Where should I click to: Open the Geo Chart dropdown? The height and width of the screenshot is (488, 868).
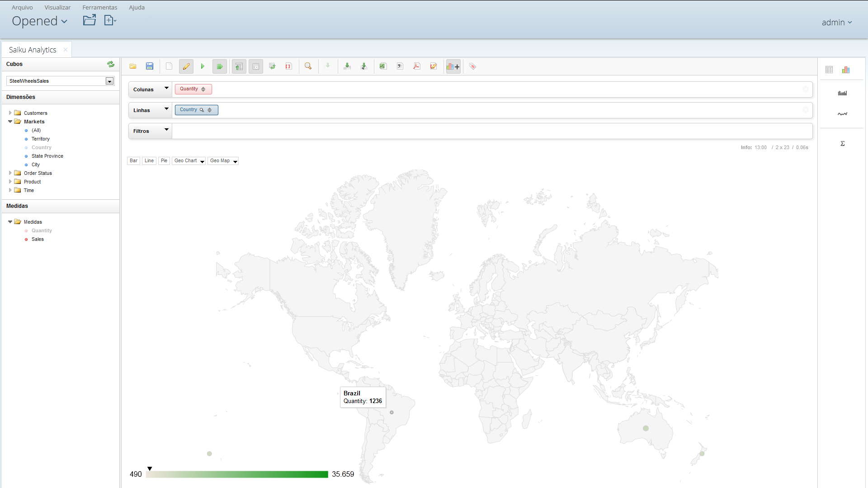click(x=202, y=160)
